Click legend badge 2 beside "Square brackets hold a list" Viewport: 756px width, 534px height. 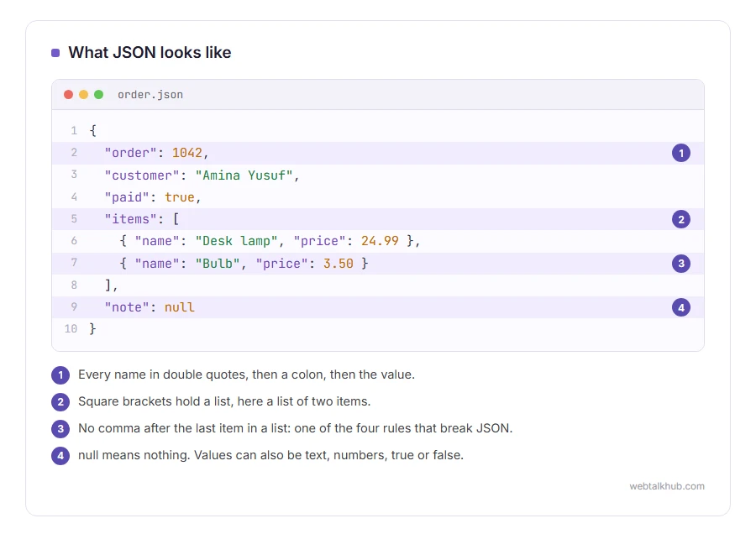(60, 401)
